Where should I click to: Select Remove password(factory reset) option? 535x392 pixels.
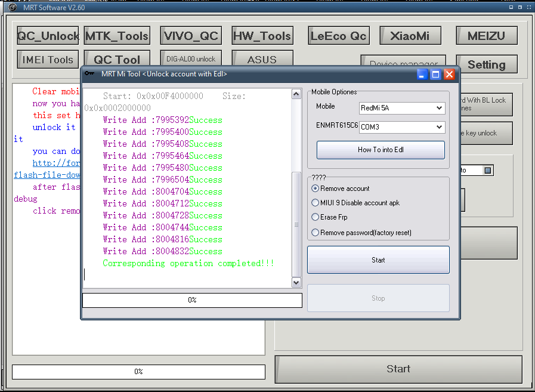click(x=361, y=233)
